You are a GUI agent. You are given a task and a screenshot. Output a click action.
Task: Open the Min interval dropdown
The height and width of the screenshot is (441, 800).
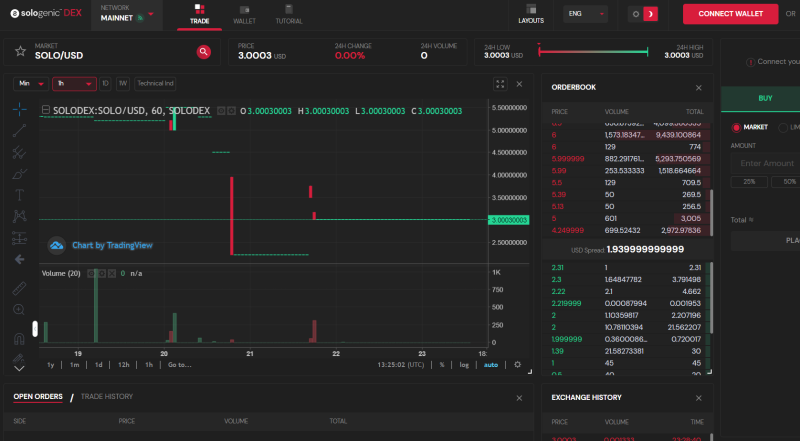(x=31, y=84)
